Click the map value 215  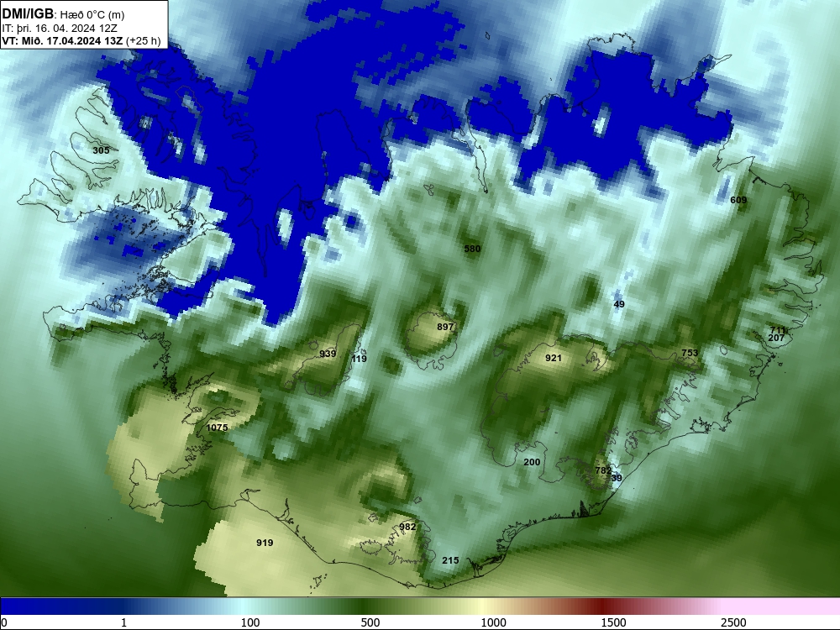(x=450, y=560)
